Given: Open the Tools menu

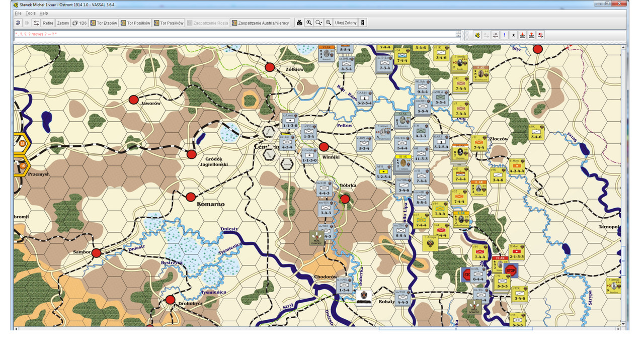Looking at the screenshot, I should tap(30, 13).
